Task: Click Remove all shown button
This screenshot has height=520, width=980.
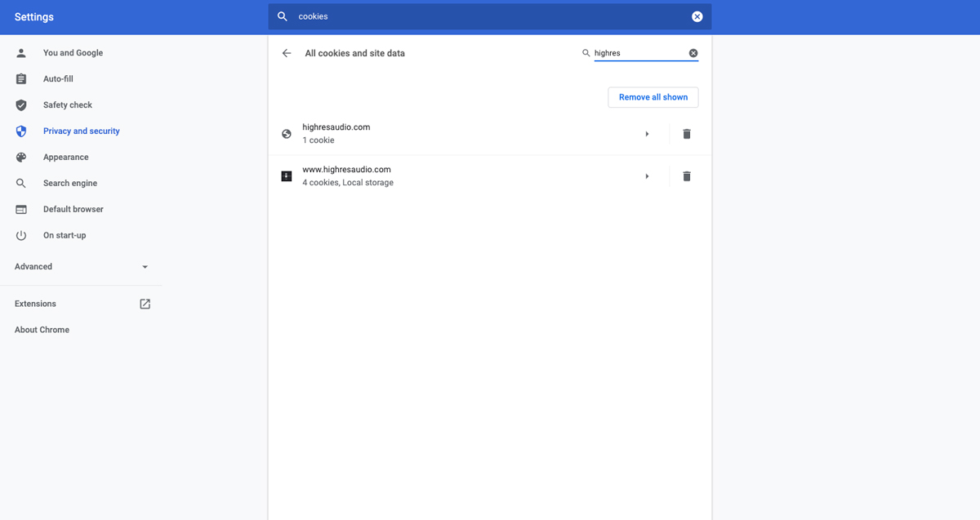Action: coord(653,97)
